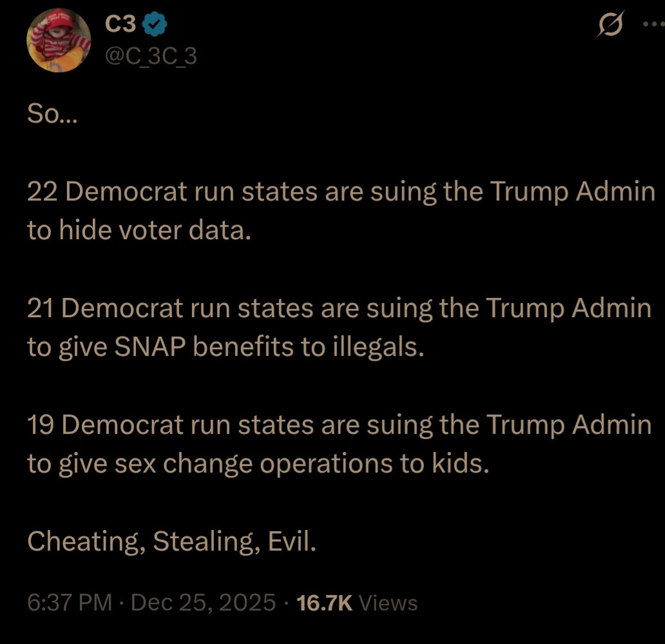Click the display name "C3"
Viewport: 665px width, 644px height.
[120, 24]
